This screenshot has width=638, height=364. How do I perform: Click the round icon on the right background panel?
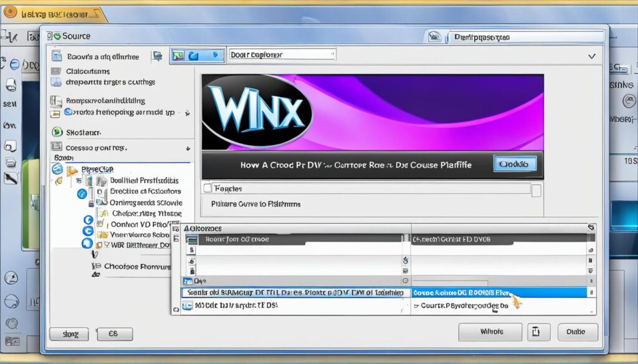click(629, 101)
